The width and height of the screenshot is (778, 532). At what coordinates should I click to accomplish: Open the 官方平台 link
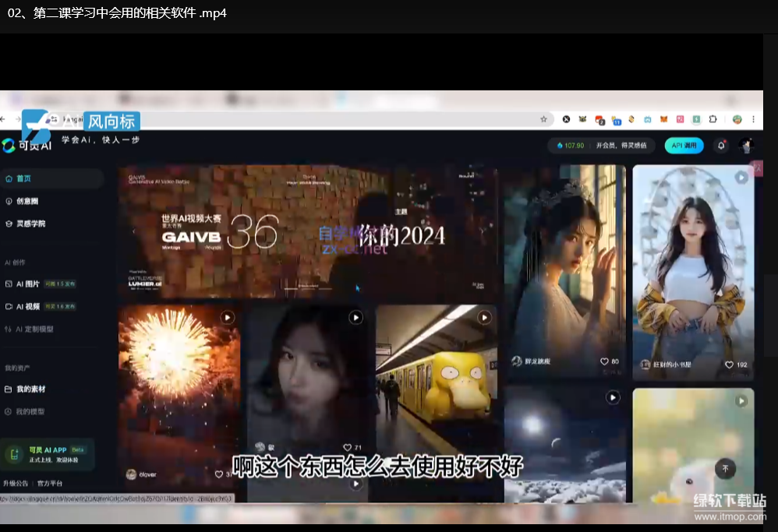coord(50,483)
